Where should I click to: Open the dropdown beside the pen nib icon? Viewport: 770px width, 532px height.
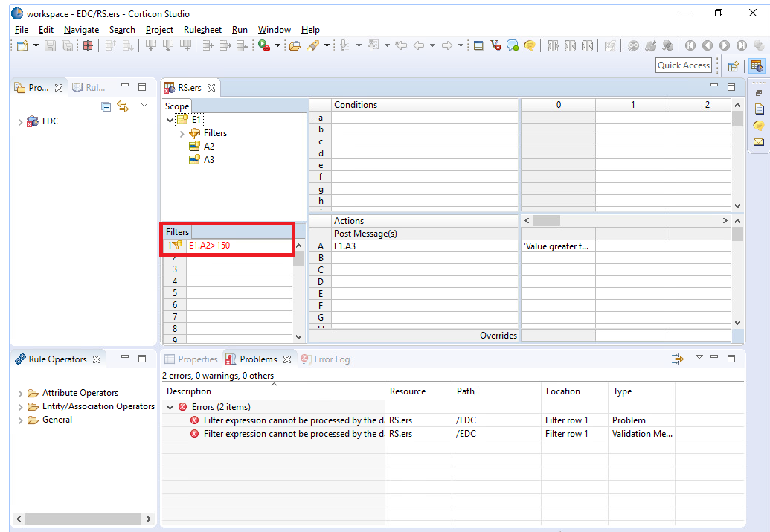coord(327,45)
